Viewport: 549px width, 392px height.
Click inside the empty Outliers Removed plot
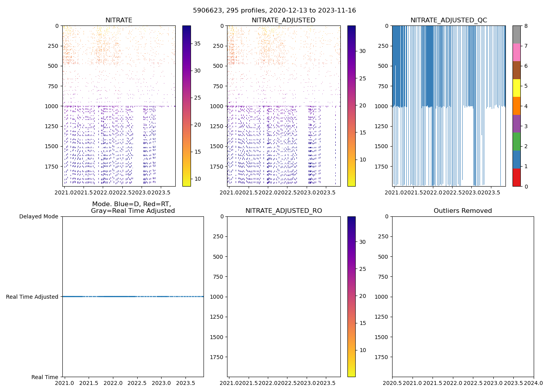(463, 296)
